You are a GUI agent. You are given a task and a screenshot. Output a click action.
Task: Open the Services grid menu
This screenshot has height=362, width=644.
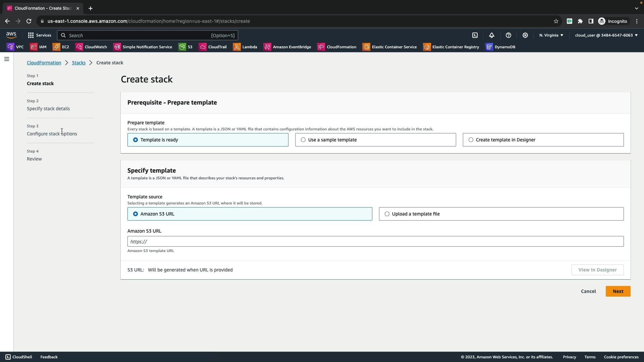tap(40, 35)
